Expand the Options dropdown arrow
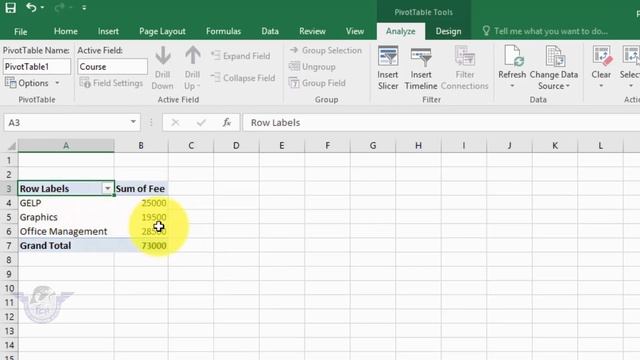640x360 pixels. pos(57,83)
